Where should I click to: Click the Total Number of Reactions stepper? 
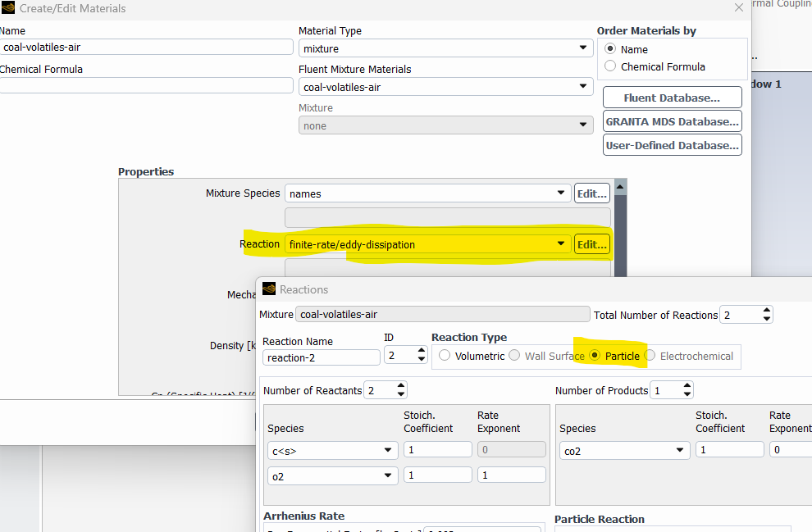pos(766,315)
